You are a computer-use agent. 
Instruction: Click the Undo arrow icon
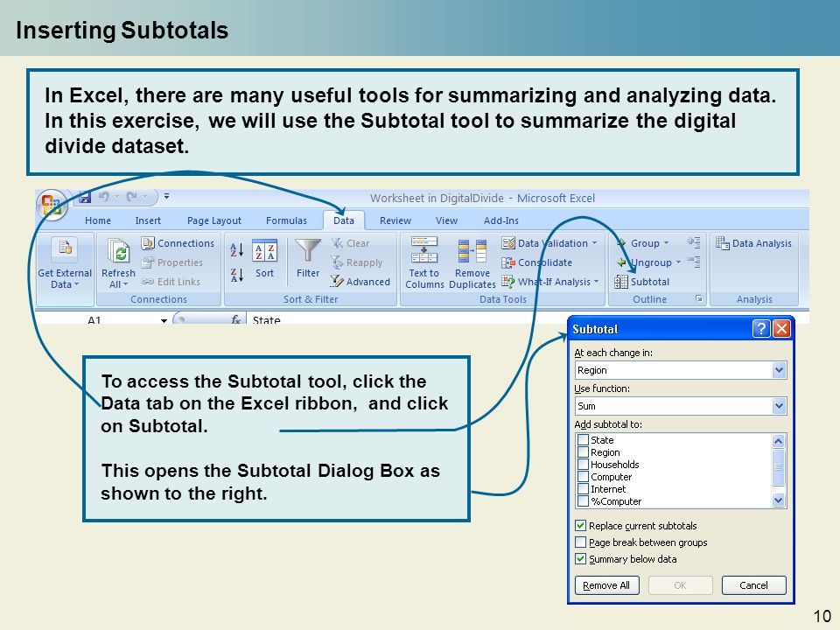pos(104,197)
